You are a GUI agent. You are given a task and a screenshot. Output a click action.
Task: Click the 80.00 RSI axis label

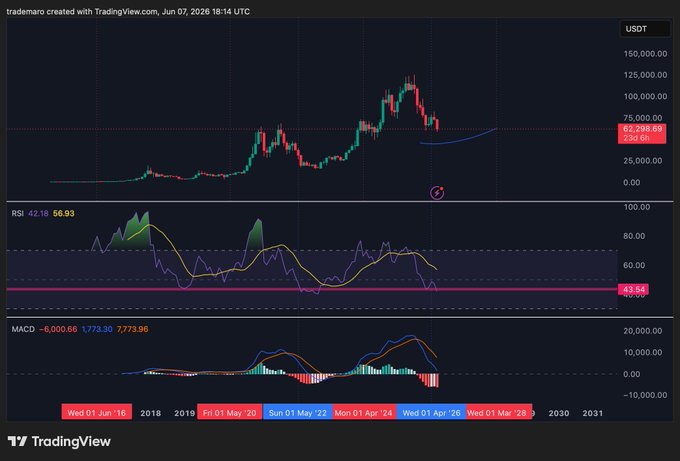(x=634, y=236)
